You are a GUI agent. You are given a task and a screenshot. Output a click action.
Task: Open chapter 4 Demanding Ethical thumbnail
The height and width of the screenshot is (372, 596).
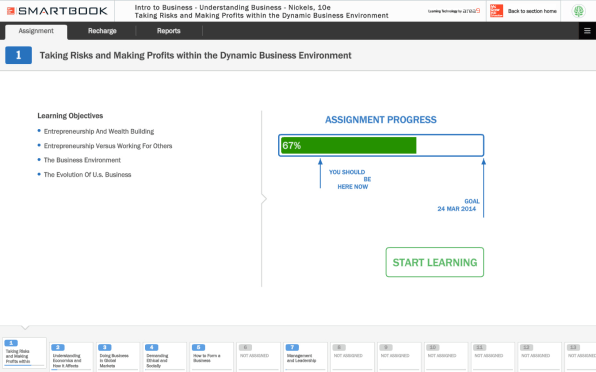coord(165,356)
